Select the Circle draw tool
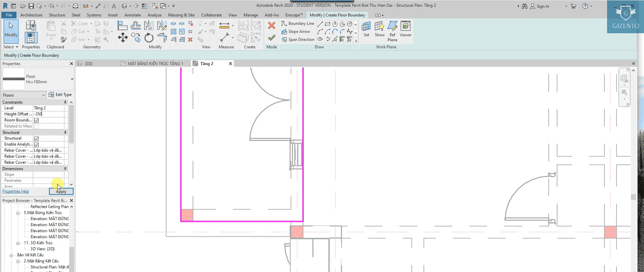The height and width of the screenshot is (272, 644). pos(350,24)
